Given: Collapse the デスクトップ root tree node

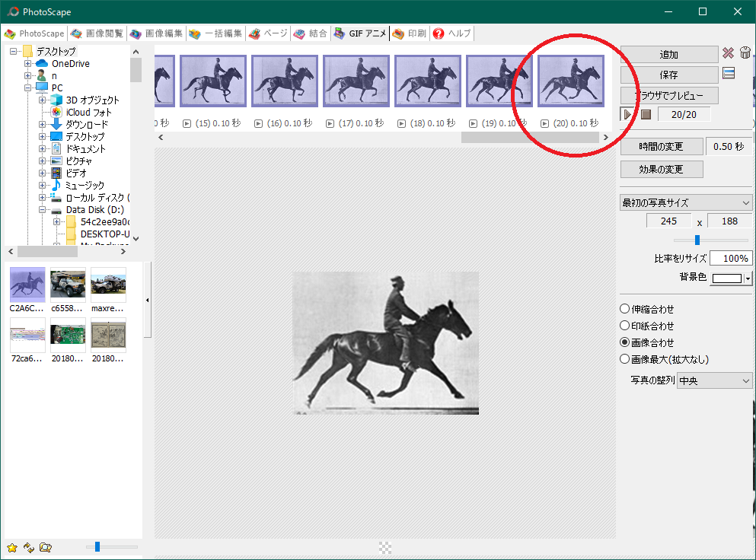Looking at the screenshot, I should click(14, 51).
